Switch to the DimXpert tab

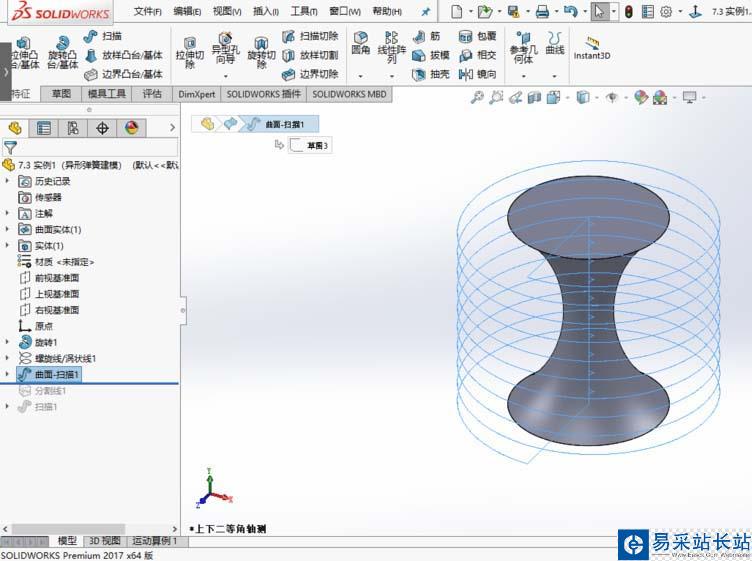pyautogui.click(x=197, y=94)
